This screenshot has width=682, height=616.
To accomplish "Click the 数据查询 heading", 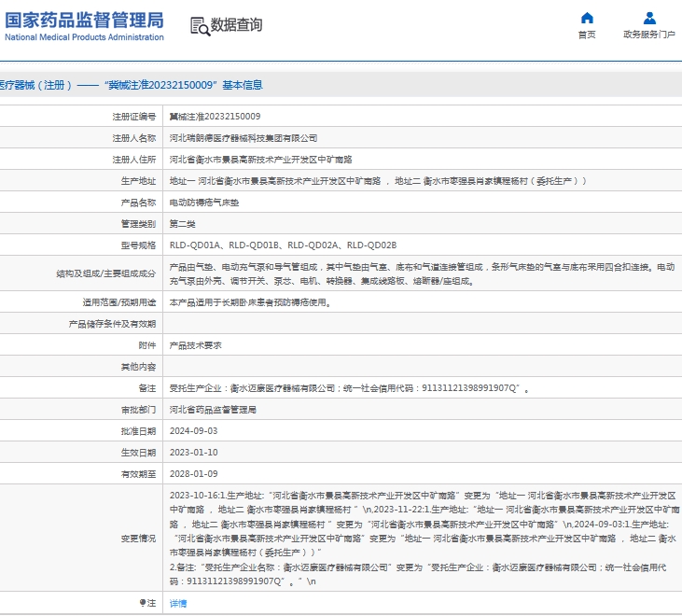I will click(236, 25).
